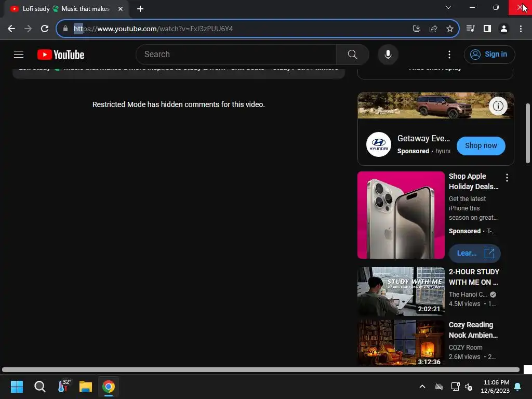The width and height of the screenshot is (532, 399).
Task: Toggle Chrome side panel
Action: (487, 29)
